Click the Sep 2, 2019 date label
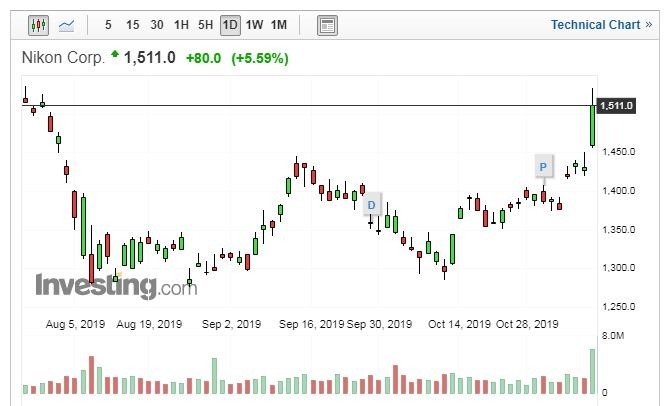The width and height of the screenshot is (668, 406). click(x=231, y=324)
